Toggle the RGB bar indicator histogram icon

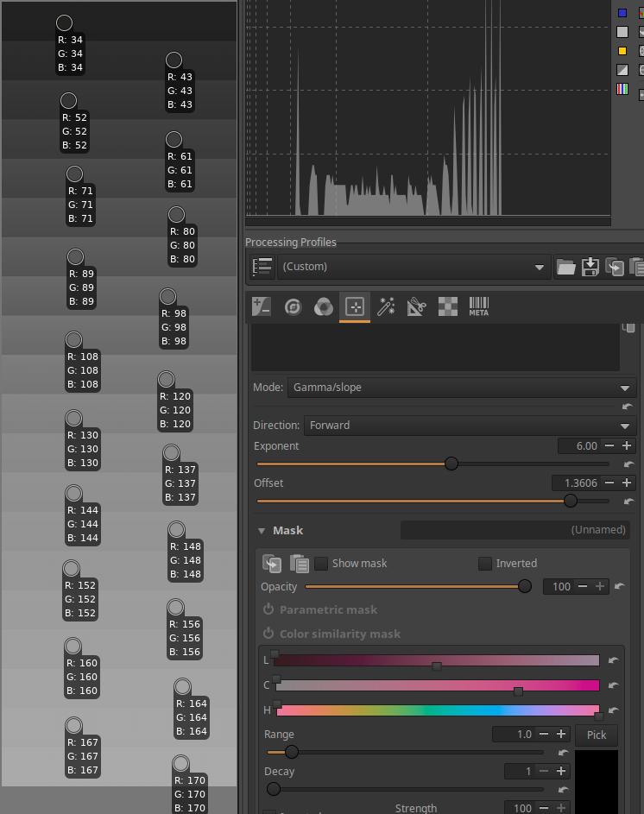[x=622, y=89]
